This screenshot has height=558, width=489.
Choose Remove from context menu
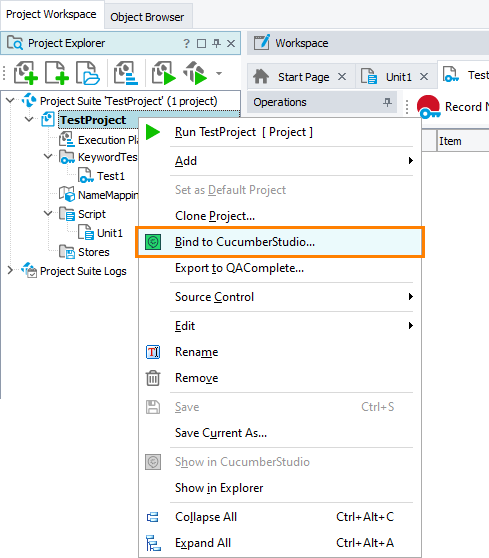tap(279, 378)
